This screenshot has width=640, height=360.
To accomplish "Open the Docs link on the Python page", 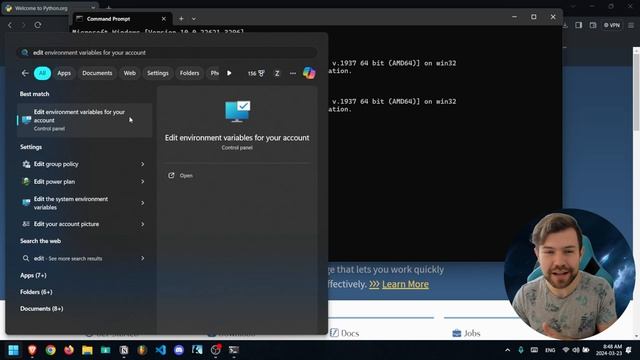I will tap(344, 333).
